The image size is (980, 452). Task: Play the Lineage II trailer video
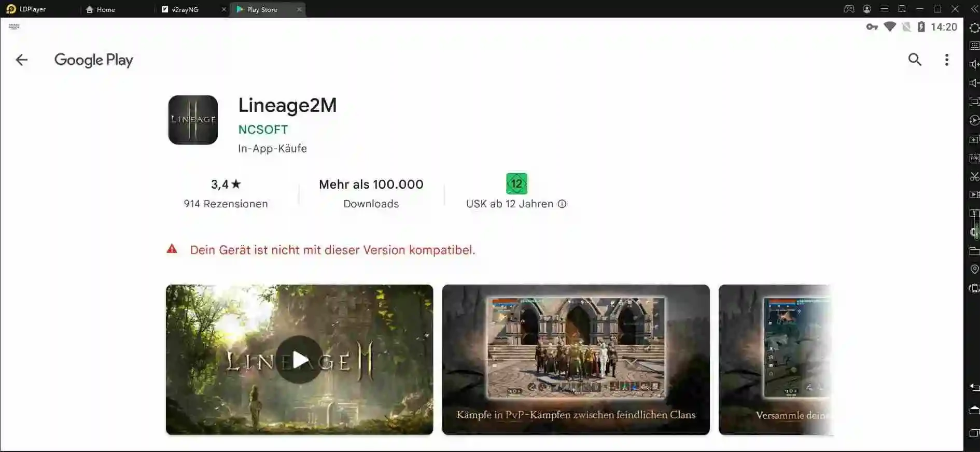[x=299, y=359]
